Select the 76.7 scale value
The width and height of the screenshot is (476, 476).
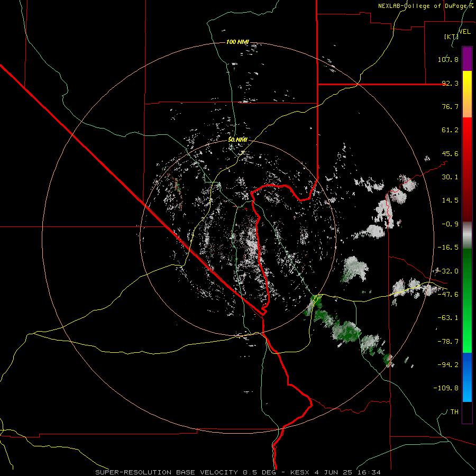(450, 106)
